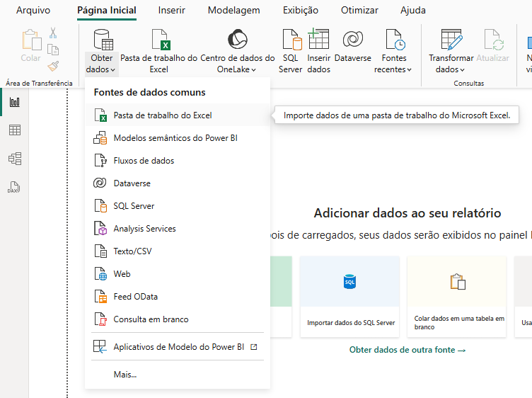This screenshot has height=398, width=532.
Task: Click the OneLake data hub icon
Action: 238,40
